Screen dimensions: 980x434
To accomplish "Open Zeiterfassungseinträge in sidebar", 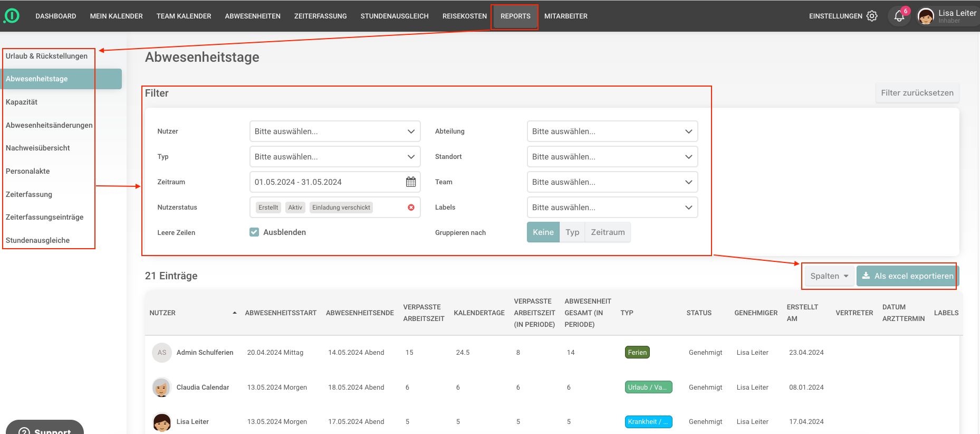I will pyautogui.click(x=45, y=217).
